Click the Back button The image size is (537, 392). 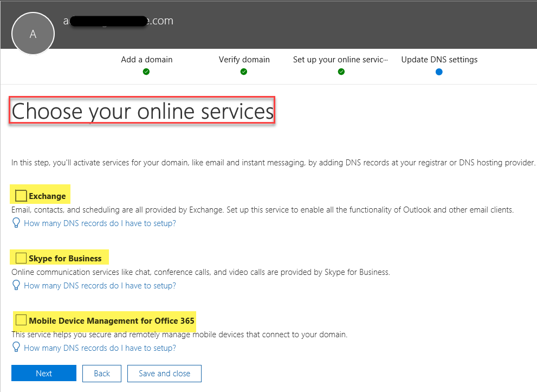coord(102,373)
